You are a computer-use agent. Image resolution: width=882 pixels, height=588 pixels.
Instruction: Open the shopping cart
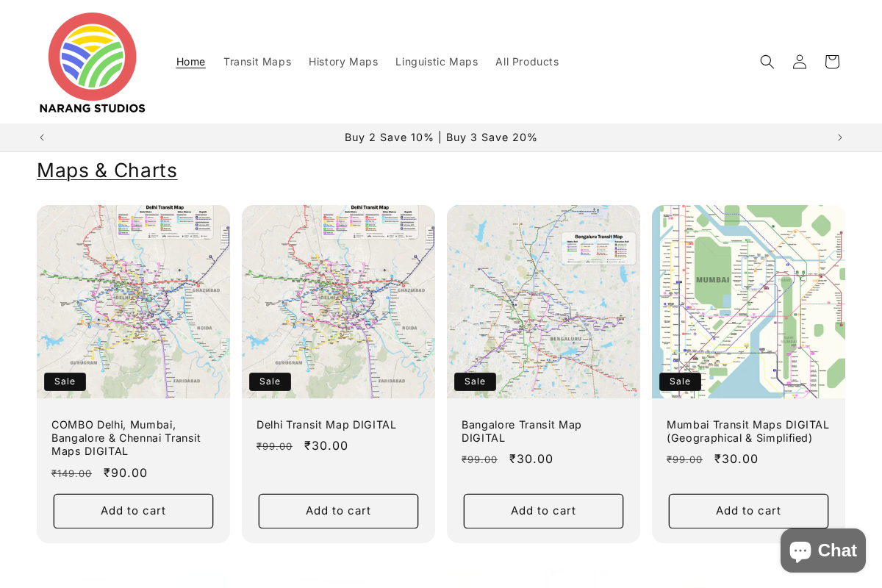point(832,62)
